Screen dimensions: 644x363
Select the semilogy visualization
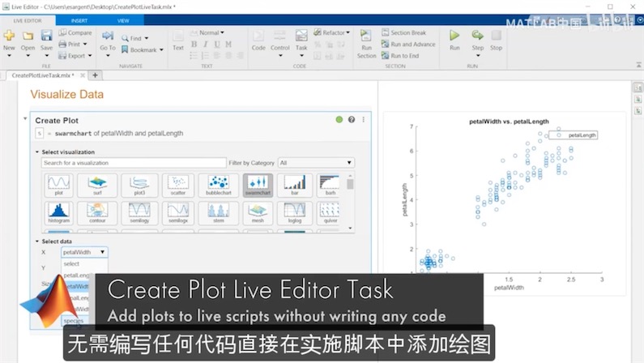tap(139, 213)
